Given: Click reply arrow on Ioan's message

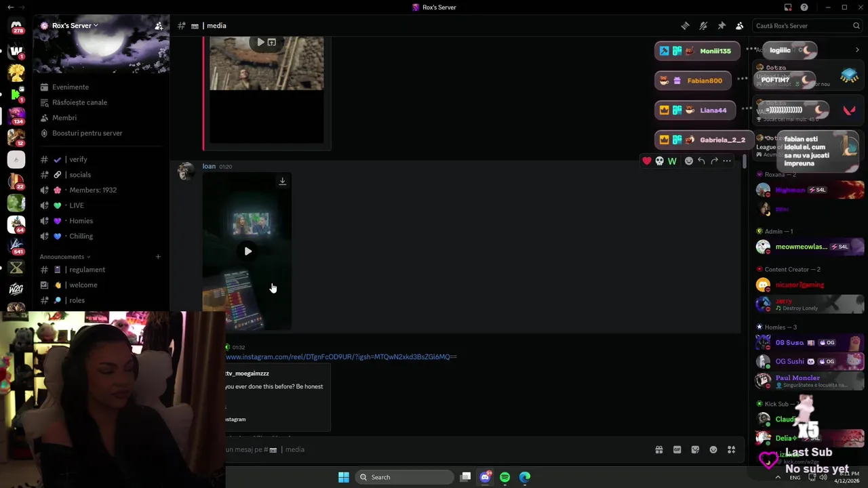Looking at the screenshot, I should pyautogui.click(x=701, y=161).
